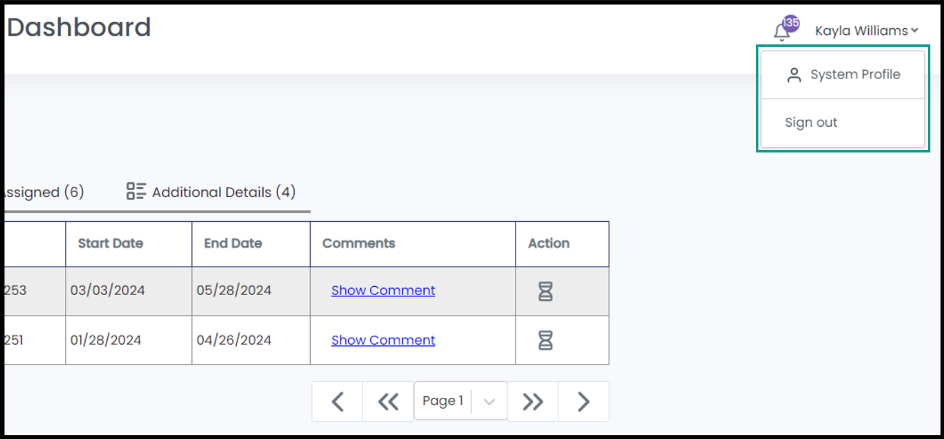Screen dimensions: 944x439
Task: Open Show Comment link for 04/26/2024 row
Action: click(x=383, y=340)
